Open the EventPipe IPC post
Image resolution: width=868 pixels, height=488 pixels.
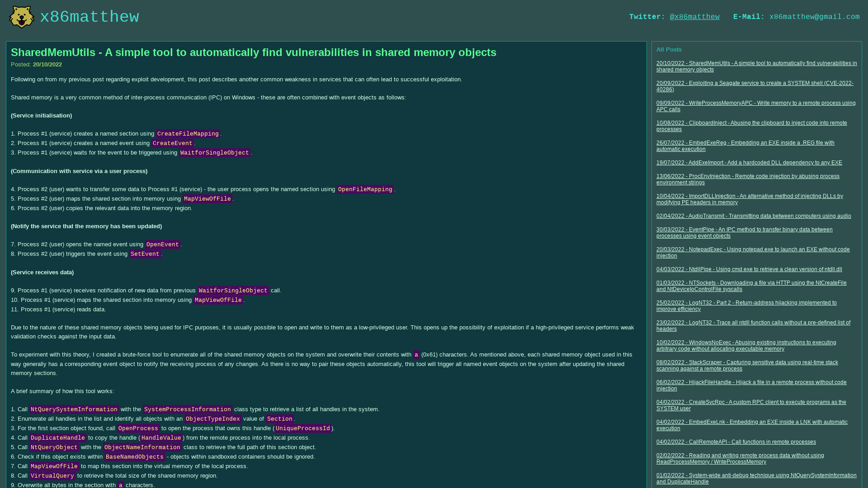click(x=744, y=233)
